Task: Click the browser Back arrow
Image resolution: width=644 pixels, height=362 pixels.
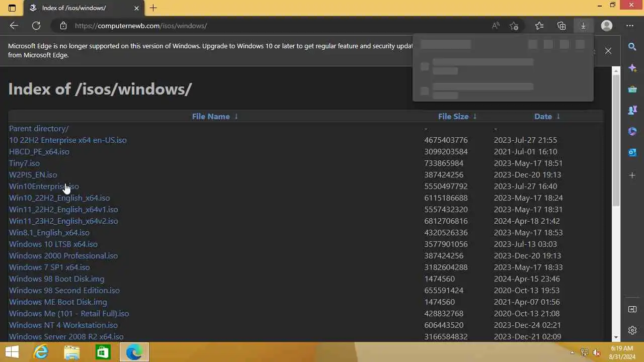Action: (14, 26)
